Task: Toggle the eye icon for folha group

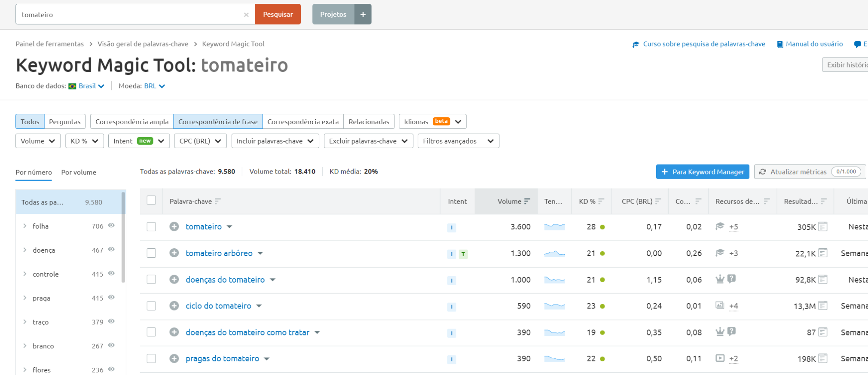Action: point(111,226)
